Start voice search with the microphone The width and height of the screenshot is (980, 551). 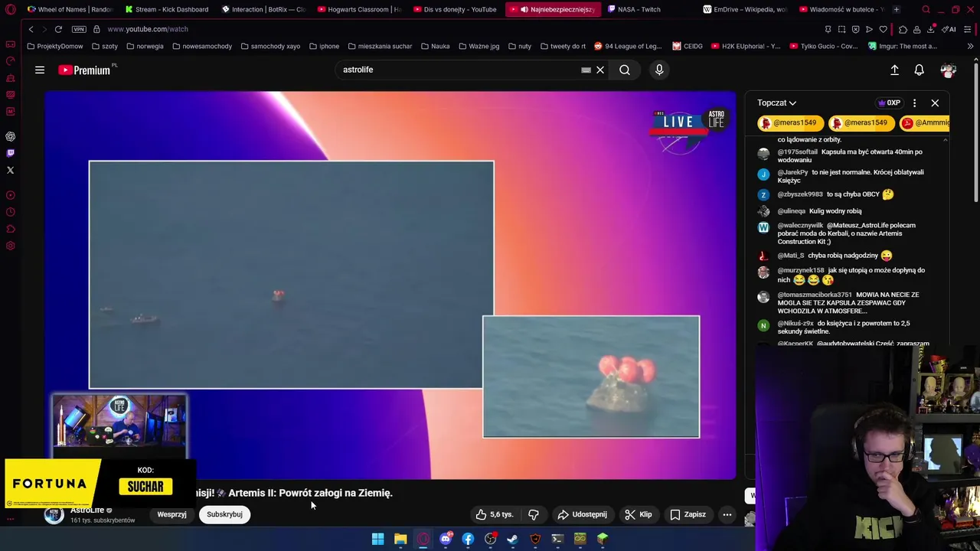coord(659,70)
